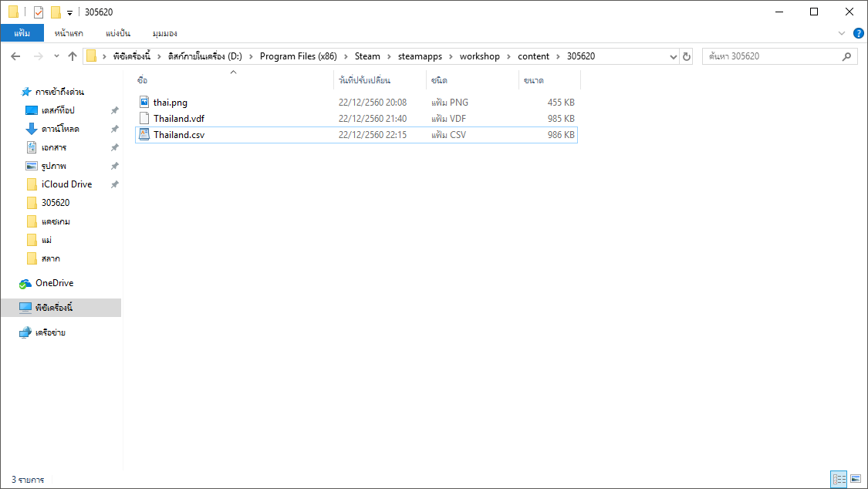Sort by Name (ชื่อ) column header

pyautogui.click(x=234, y=80)
